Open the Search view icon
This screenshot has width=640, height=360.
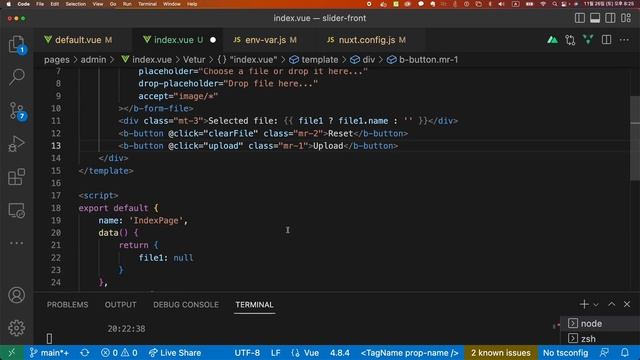point(16,77)
